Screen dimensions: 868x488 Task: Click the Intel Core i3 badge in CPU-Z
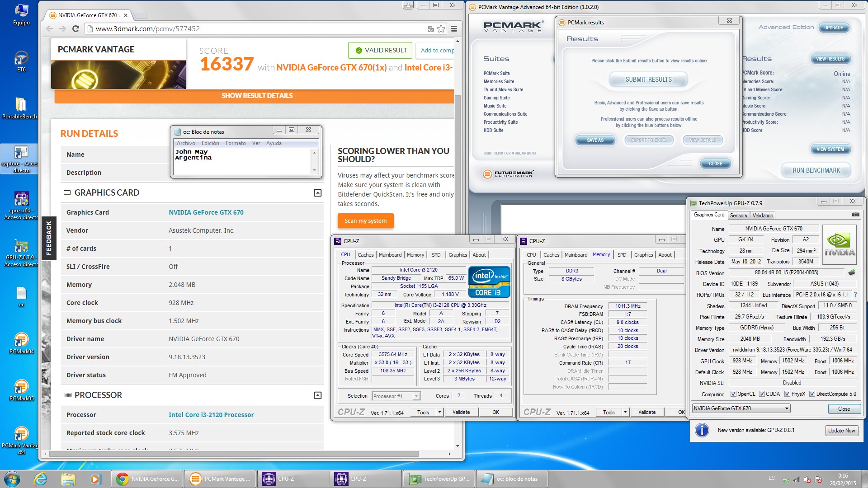pyautogui.click(x=489, y=282)
